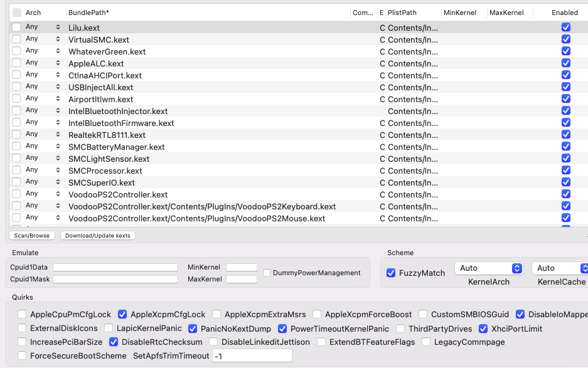Image resolution: width=588 pixels, height=368 pixels.
Task: Open Arch selector for AppleALC.kext
Action: (x=58, y=63)
